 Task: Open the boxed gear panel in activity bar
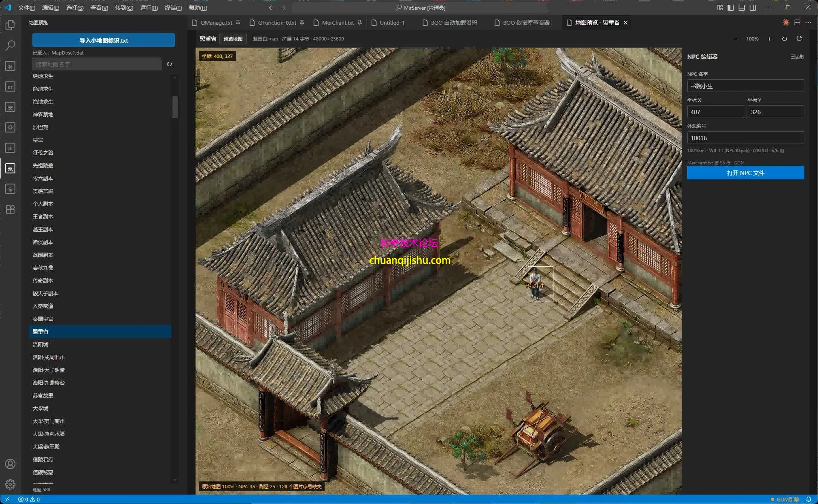click(10, 127)
